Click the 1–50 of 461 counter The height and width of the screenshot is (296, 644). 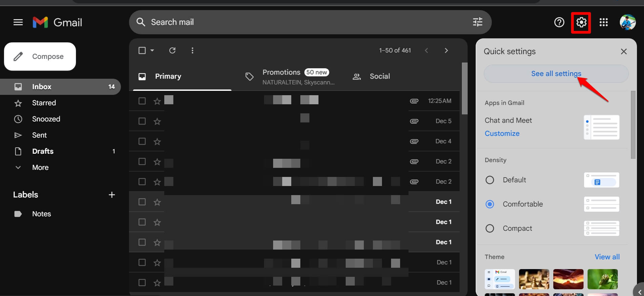point(395,50)
